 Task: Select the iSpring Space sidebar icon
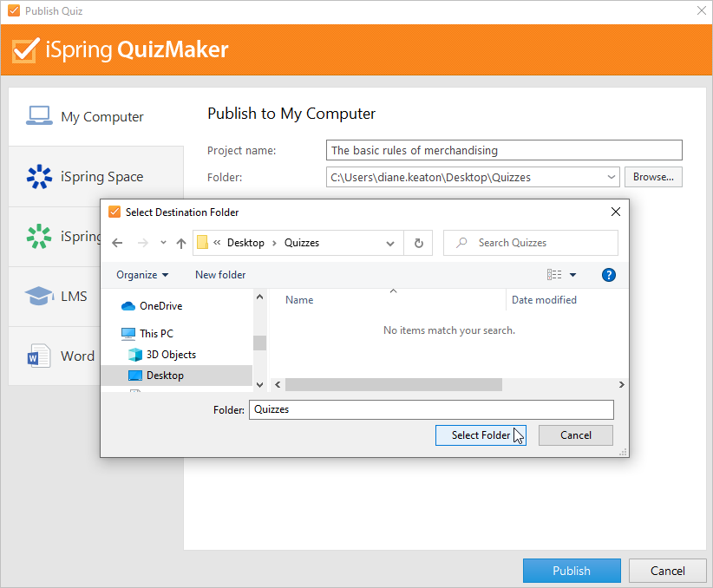pyautogui.click(x=39, y=176)
